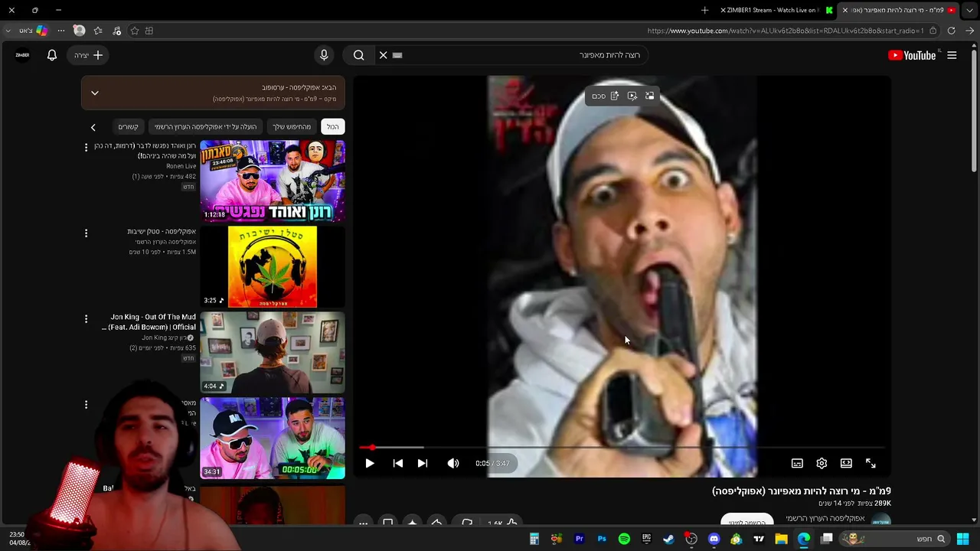Run the YouTube search with magnifier
980x551 pixels.
point(358,55)
